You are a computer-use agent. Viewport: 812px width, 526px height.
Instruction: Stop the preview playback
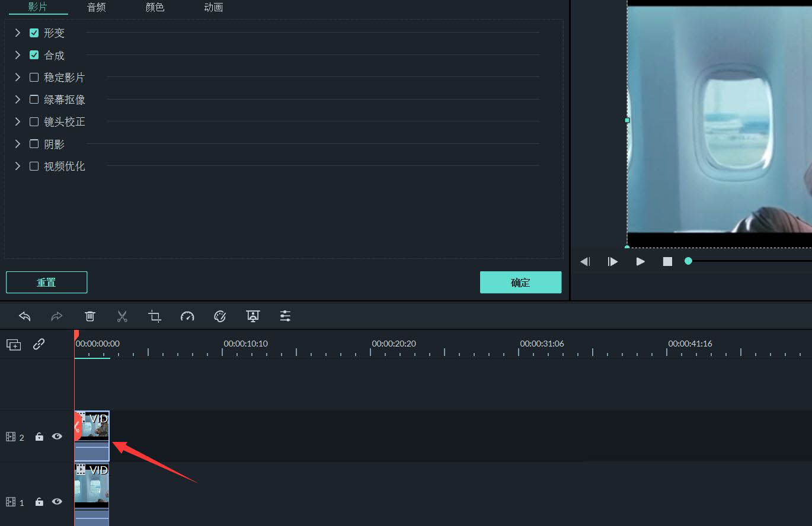[667, 262]
